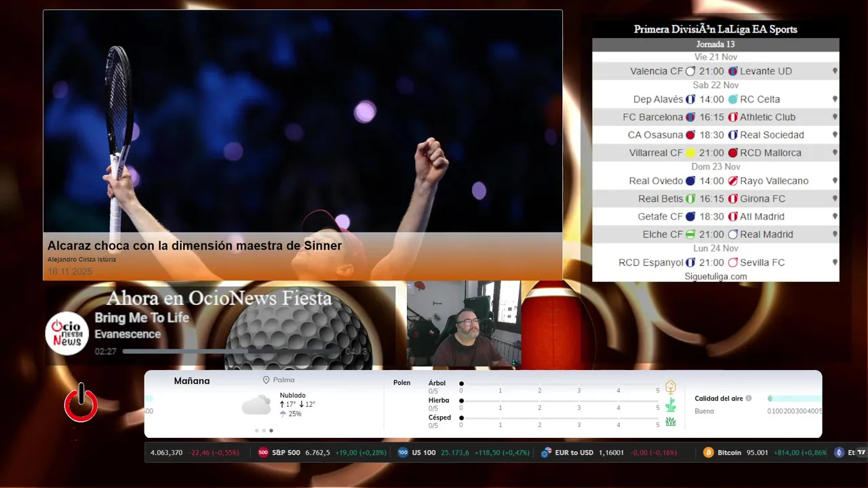Click the Ethereum icon in ticker
Screen dimensions: 868x488
pos(839,453)
